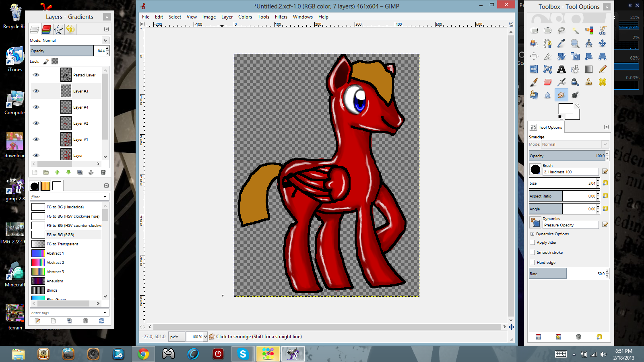Screen dimensions: 644x362
Task: Enable the Hard edge checkbox
Action: 533,263
